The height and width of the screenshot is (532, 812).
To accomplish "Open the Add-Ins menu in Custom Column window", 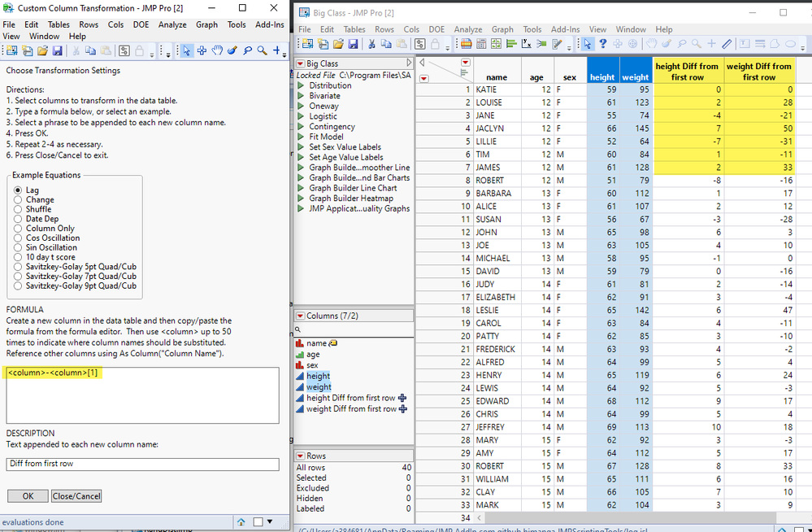I will (x=269, y=24).
